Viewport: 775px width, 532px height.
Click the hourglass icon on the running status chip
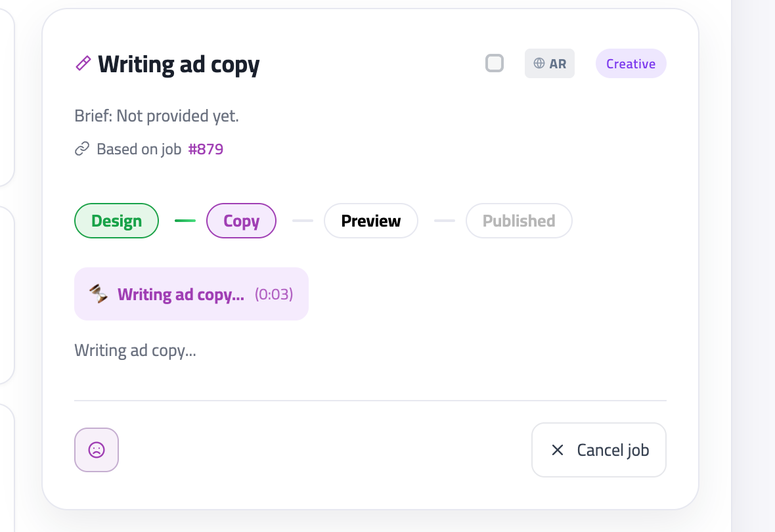[x=99, y=294]
